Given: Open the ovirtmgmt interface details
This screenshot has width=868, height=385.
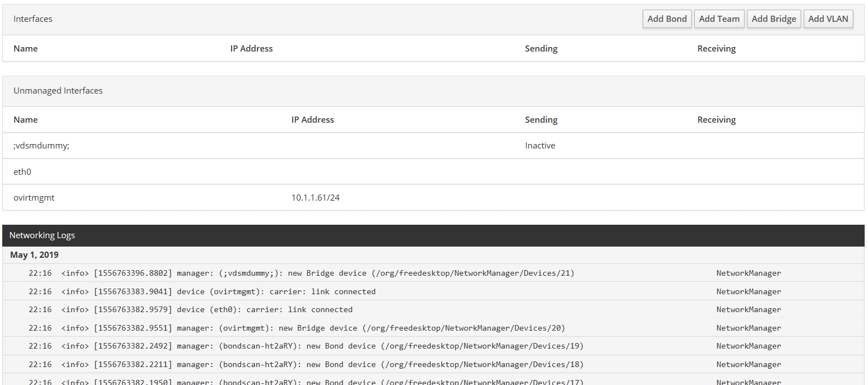Looking at the screenshot, I should point(34,198).
